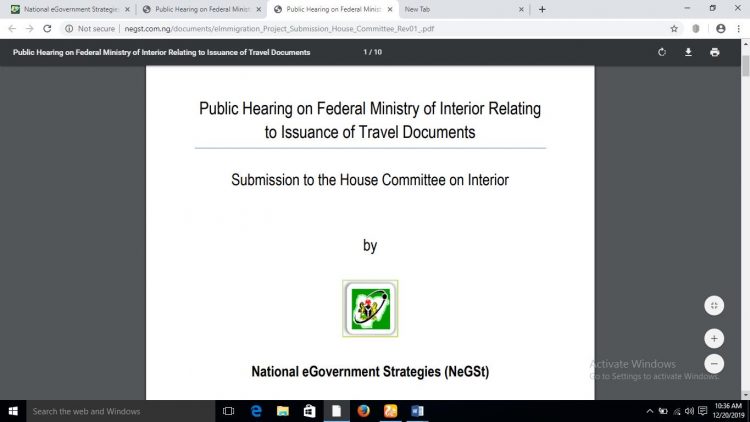Fit PDF to page button
Screen dimensions: 750x422
714,306
